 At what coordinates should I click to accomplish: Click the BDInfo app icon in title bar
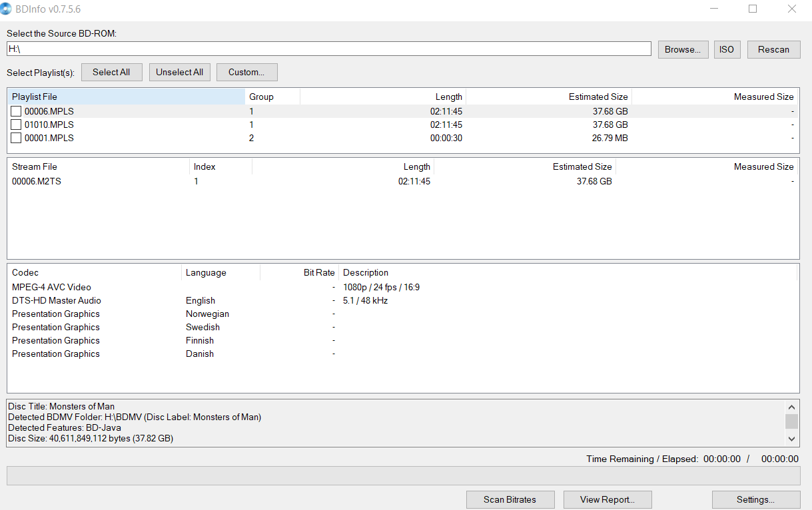(6, 9)
